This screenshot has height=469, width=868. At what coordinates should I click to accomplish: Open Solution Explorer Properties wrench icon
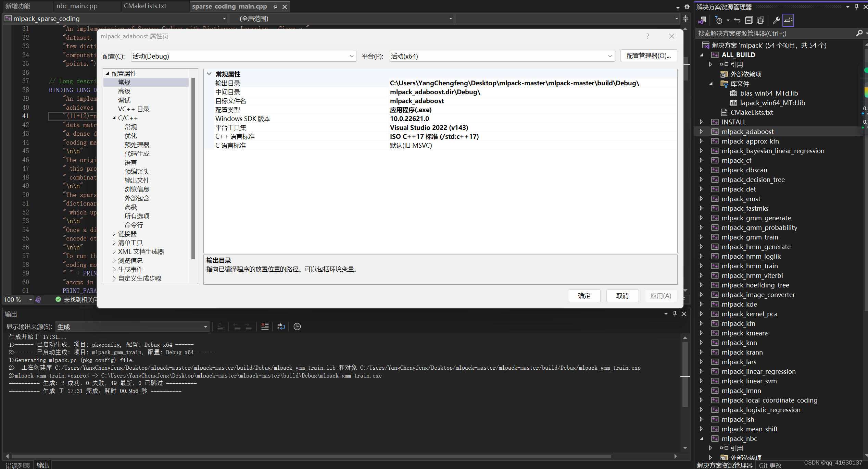pos(776,20)
